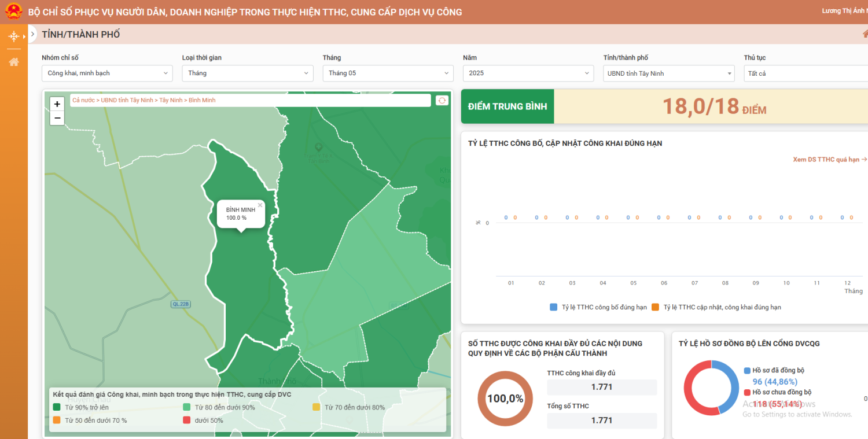This screenshot has height=439, width=868.
Task: Open the Tháng 05 month dropdown
Action: tap(388, 73)
